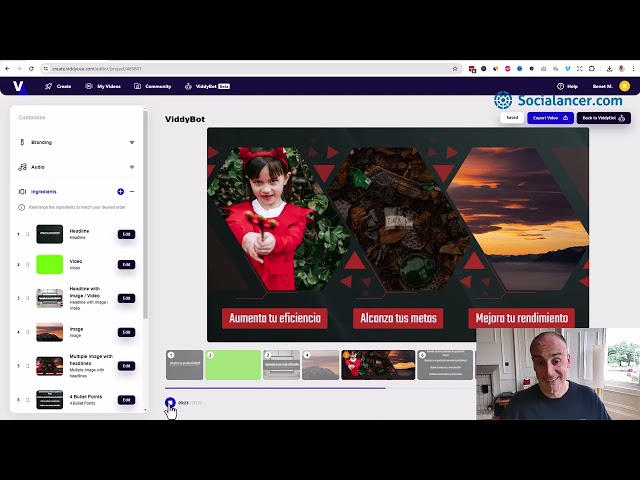This screenshot has width=640, height=480.
Task: Open the Create menu item
Action: click(x=58, y=86)
